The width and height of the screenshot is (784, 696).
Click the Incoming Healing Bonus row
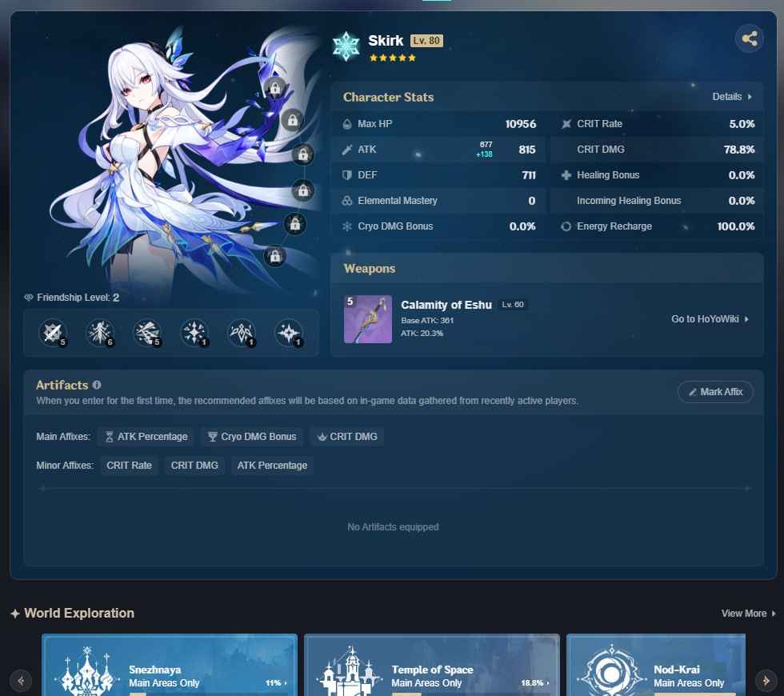(657, 201)
